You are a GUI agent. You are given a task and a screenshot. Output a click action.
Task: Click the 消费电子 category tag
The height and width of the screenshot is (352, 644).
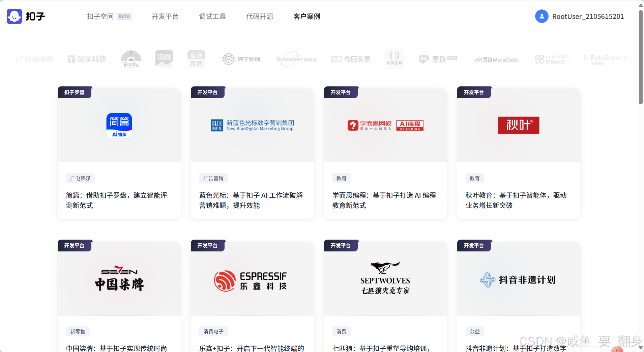click(213, 331)
